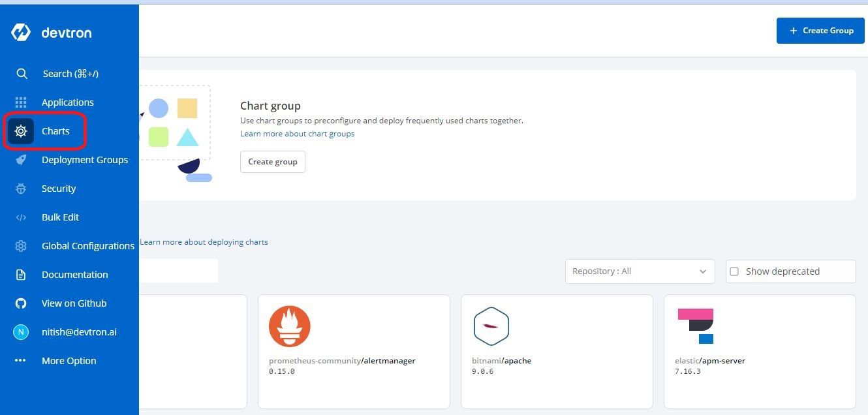Click the Documentation file icon
868x415 pixels.
21,275
